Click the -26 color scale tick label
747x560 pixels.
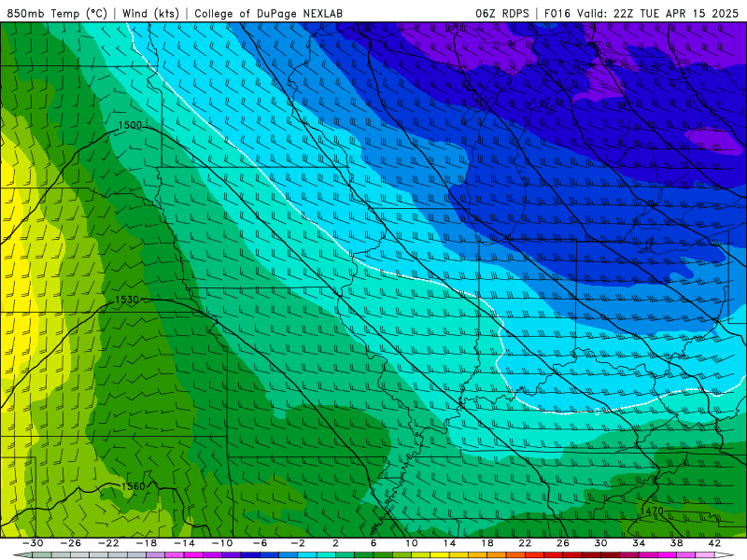(x=71, y=543)
